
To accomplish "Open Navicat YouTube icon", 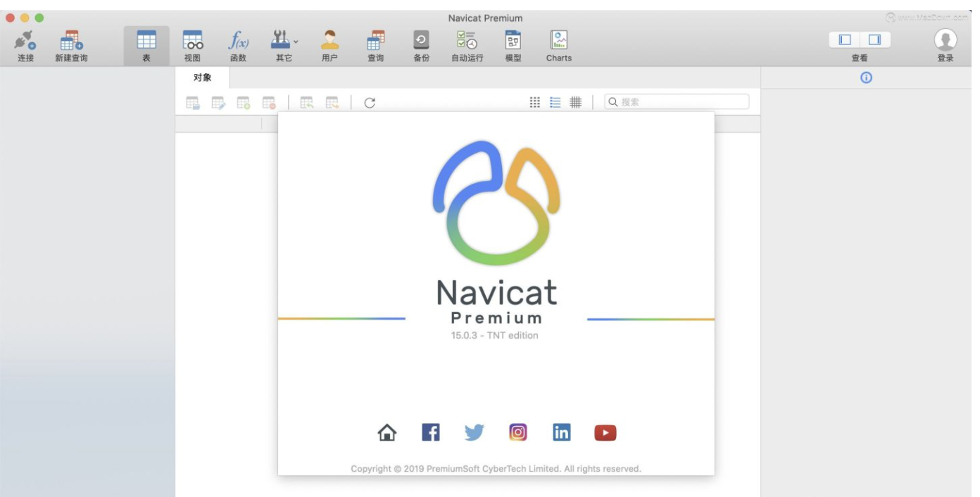I will 605,433.
